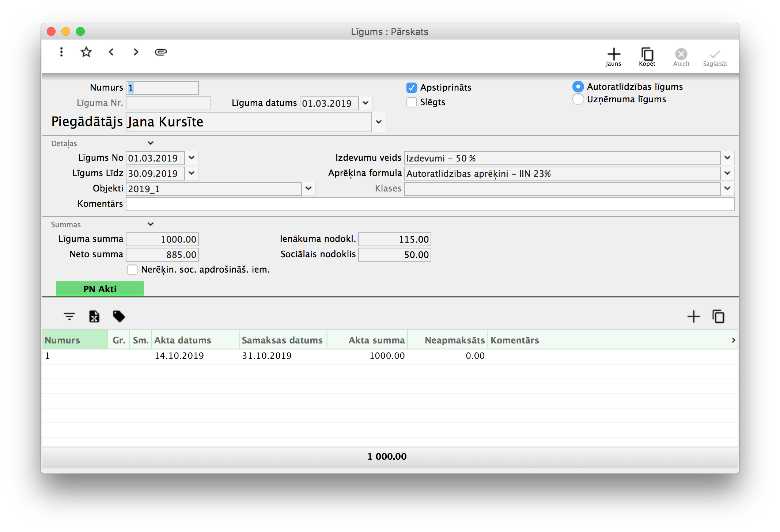This screenshot has width=780, height=532.
Task: Open attachments paperclip icon
Action: pyautogui.click(x=161, y=52)
